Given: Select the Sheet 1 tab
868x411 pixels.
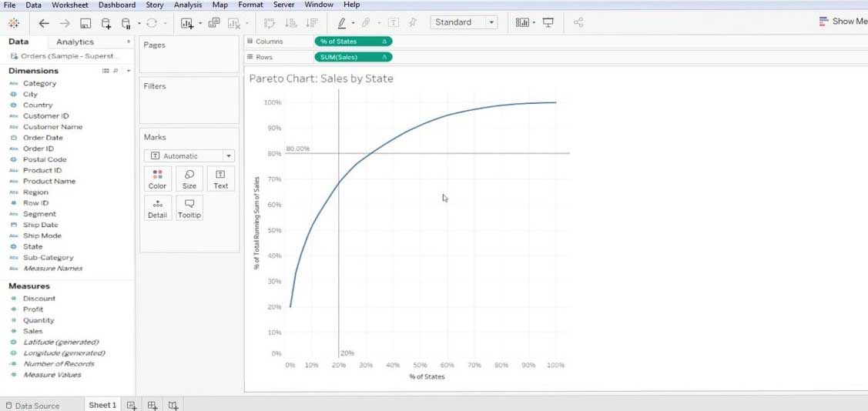Looking at the screenshot, I should pos(102,405).
